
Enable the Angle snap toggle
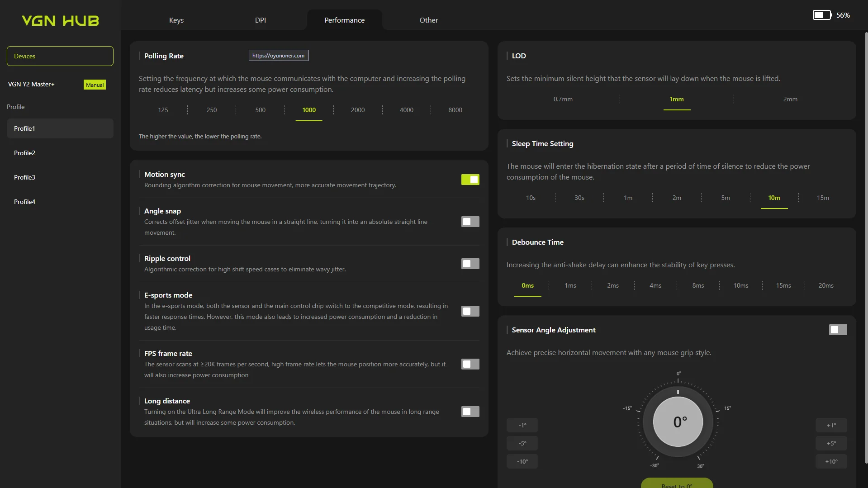click(x=470, y=222)
